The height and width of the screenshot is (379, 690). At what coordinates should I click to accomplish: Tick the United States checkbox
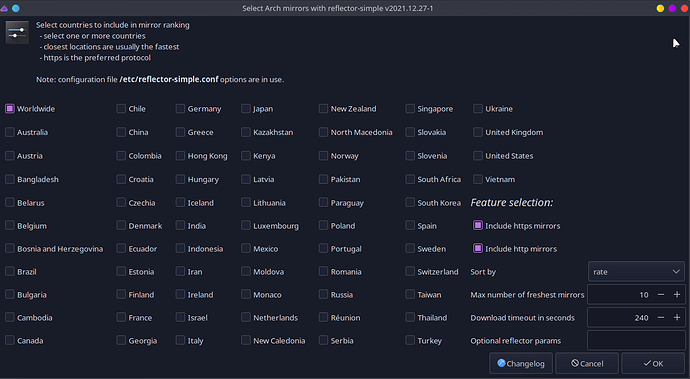[x=477, y=155]
